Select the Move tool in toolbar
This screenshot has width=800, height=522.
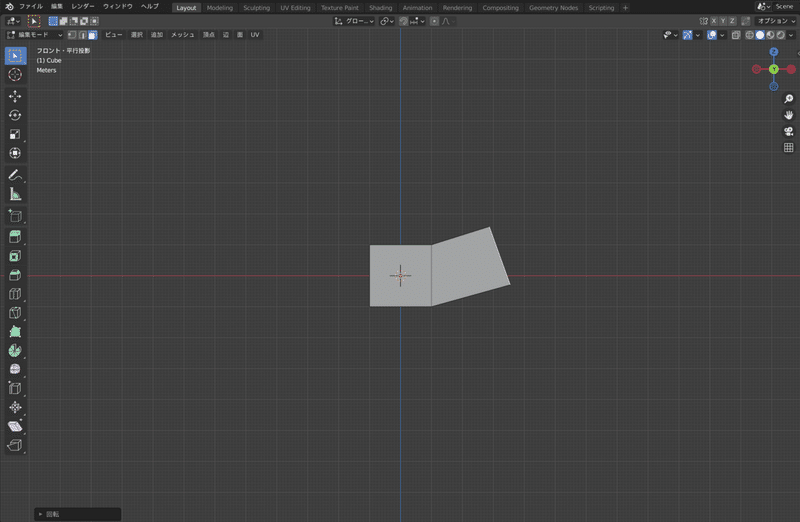tap(15, 96)
